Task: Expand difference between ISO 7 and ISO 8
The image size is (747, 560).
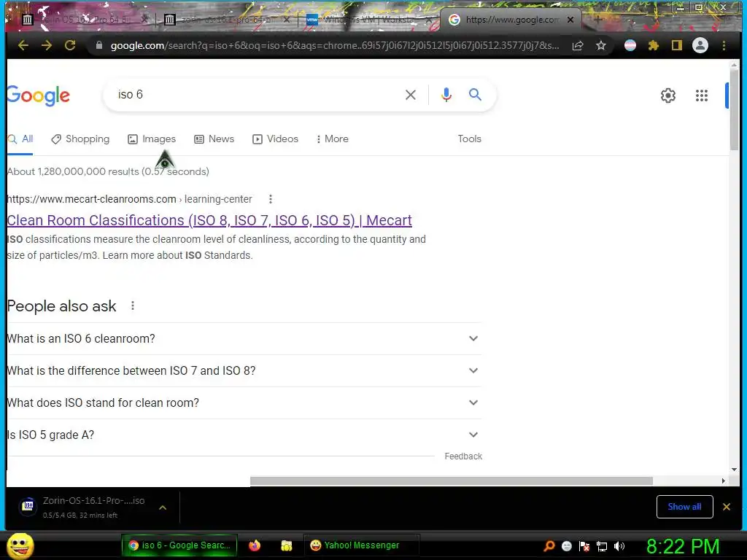Action: point(244,370)
